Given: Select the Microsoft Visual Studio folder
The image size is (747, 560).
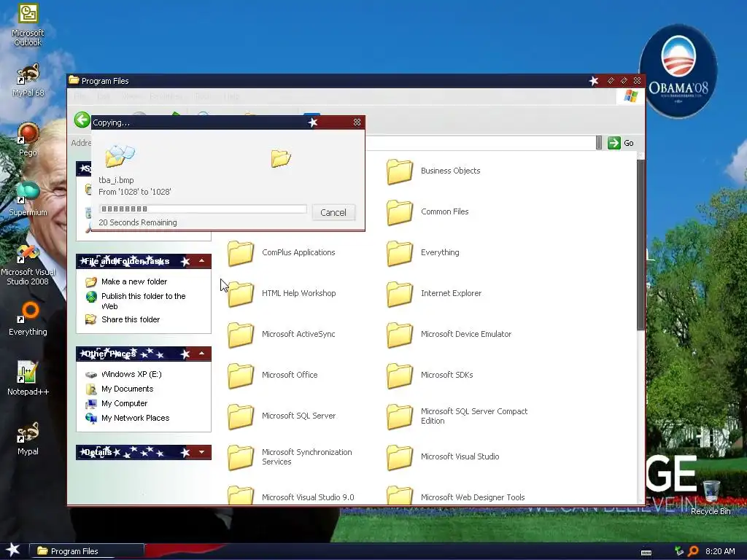Looking at the screenshot, I should (443, 458).
